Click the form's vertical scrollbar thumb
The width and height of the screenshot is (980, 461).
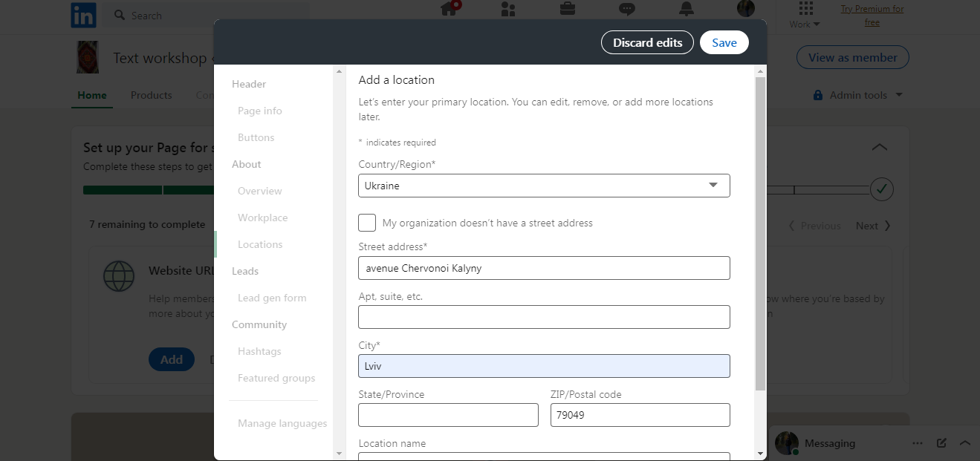click(760, 234)
